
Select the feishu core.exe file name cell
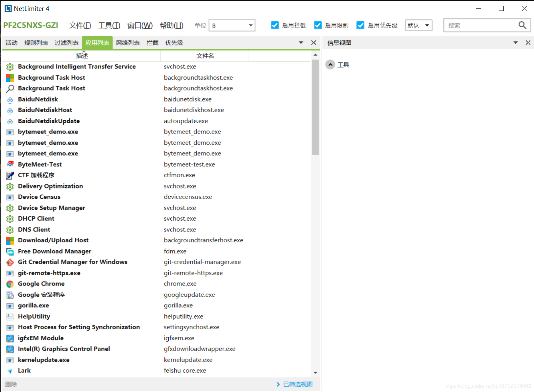point(185,371)
